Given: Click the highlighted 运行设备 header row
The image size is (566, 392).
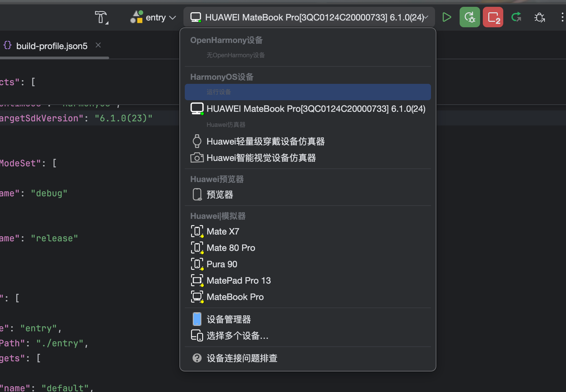Looking at the screenshot, I should [308, 92].
